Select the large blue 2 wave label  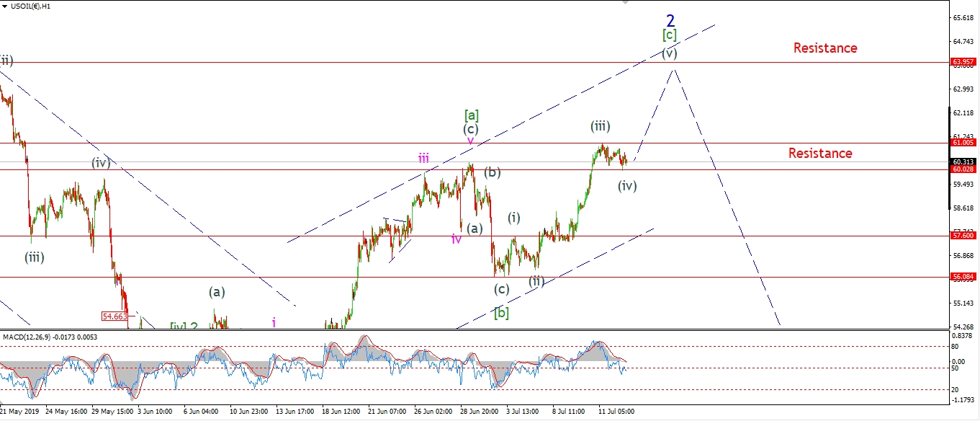pos(670,19)
